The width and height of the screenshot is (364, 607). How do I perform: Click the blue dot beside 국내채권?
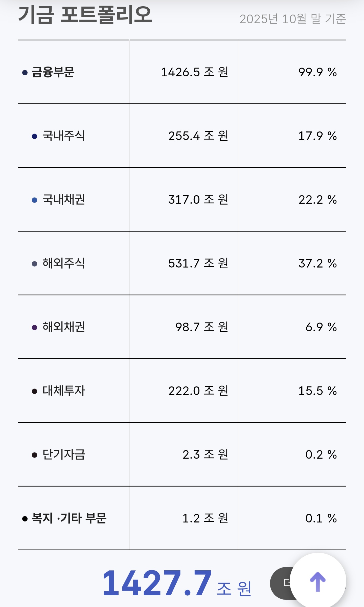pyautogui.click(x=35, y=200)
